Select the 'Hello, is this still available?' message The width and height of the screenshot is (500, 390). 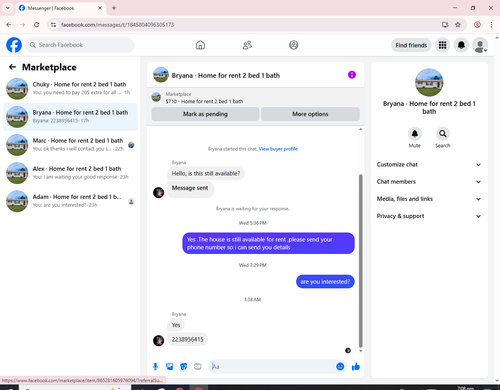(206, 173)
